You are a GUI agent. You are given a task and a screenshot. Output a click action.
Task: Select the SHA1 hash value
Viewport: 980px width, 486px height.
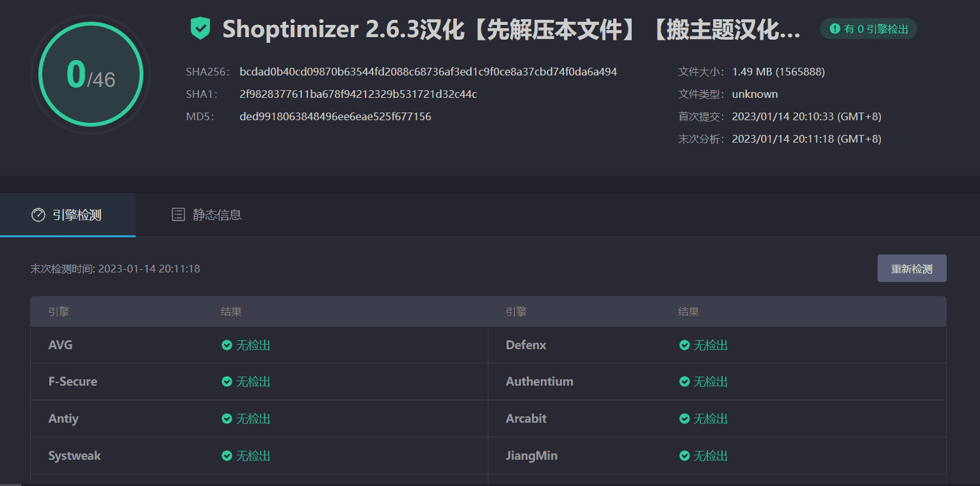(358, 94)
